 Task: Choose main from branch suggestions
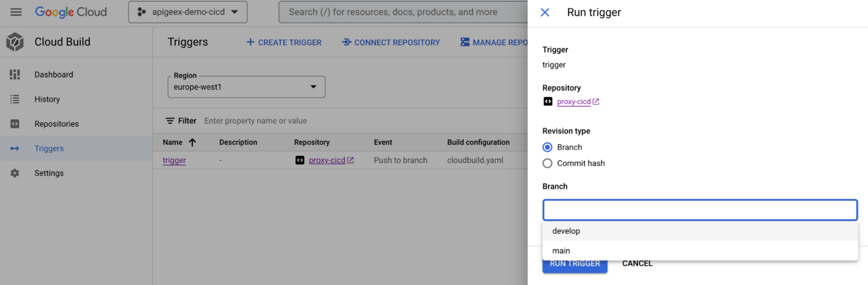pos(561,251)
